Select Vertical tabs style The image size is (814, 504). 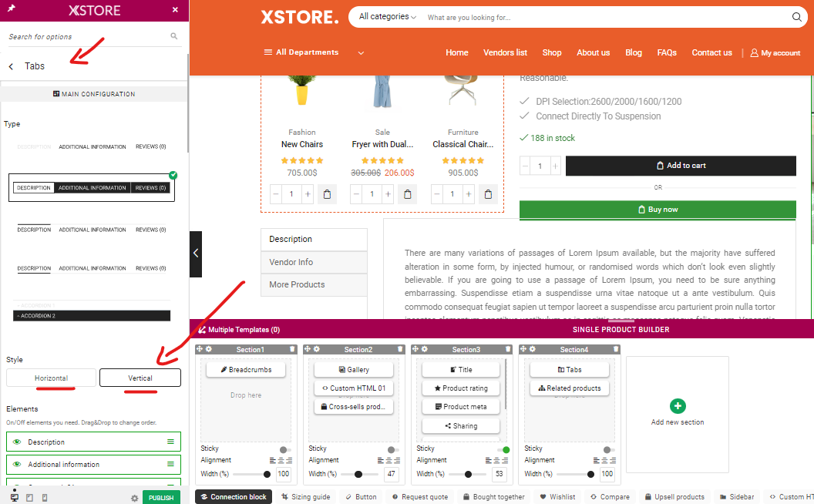coord(140,378)
